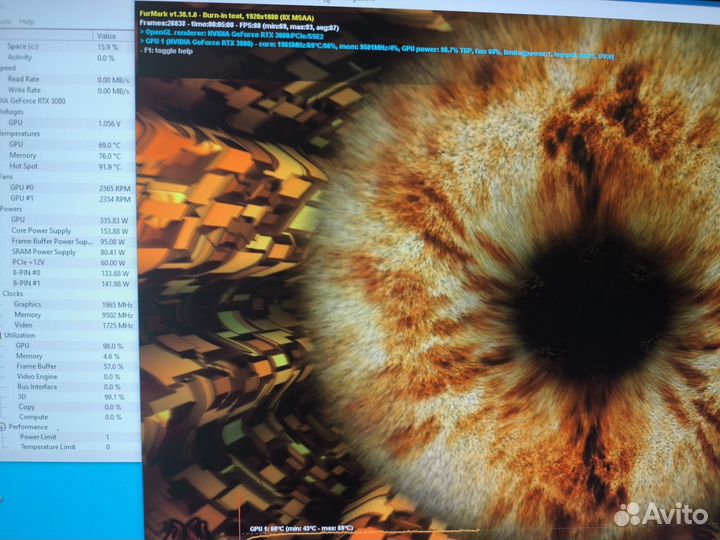Select the Memory utilization 4.6 % row
This screenshot has height=540, width=720.
coord(68,356)
